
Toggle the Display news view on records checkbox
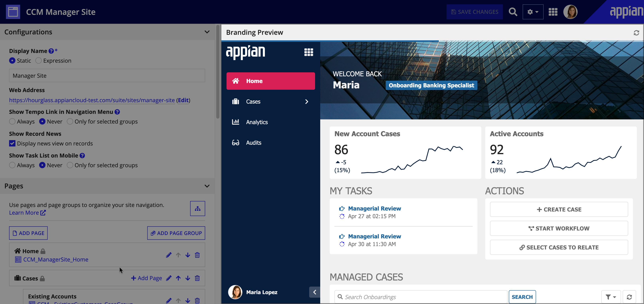tap(12, 143)
